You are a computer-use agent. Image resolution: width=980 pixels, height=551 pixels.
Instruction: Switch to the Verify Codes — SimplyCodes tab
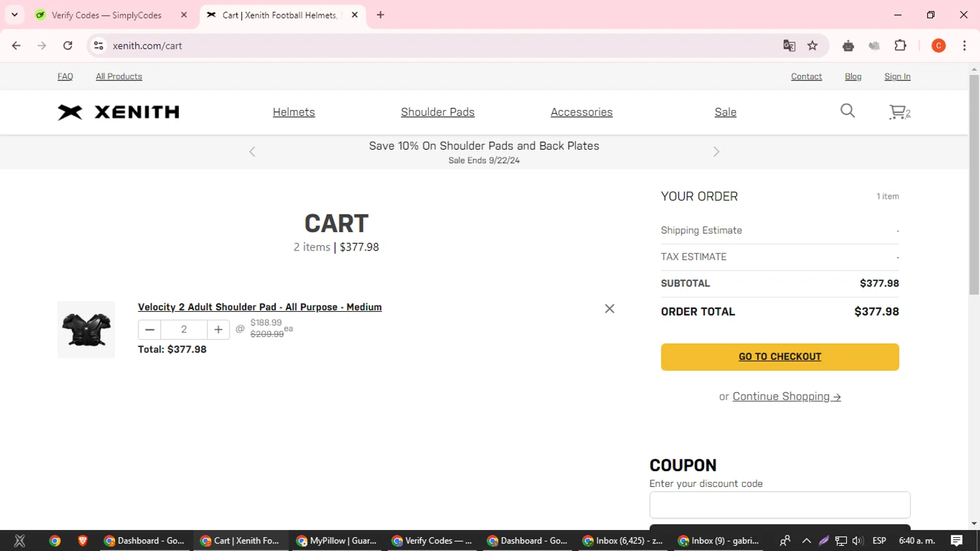(x=106, y=15)
